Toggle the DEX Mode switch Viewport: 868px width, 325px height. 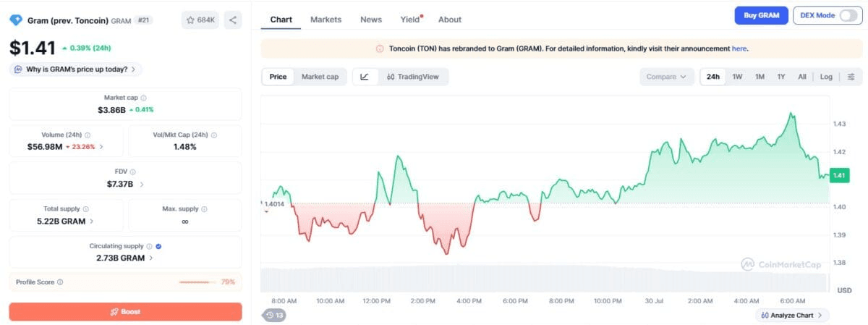pyautogui.click(x=848, y=15)
